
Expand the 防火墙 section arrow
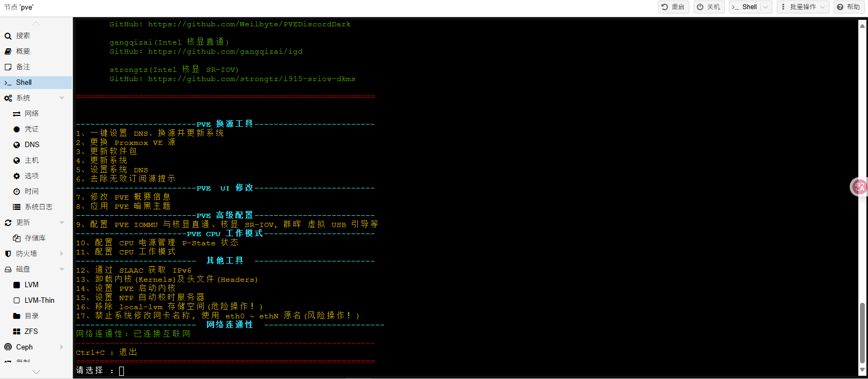click(62, 254)
